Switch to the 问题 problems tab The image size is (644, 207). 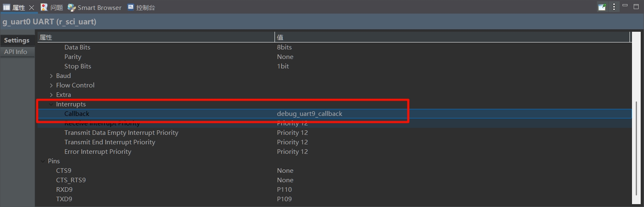(x=52, y=7)
